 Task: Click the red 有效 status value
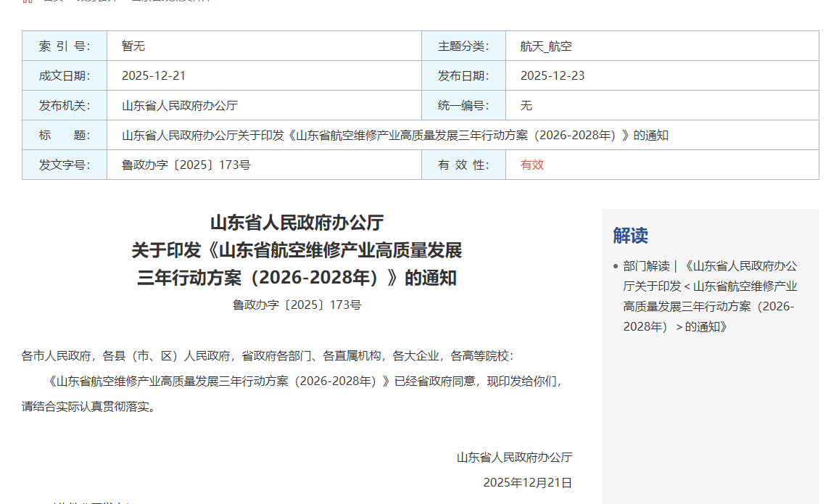pyautogui.click(x=532, y=165)
